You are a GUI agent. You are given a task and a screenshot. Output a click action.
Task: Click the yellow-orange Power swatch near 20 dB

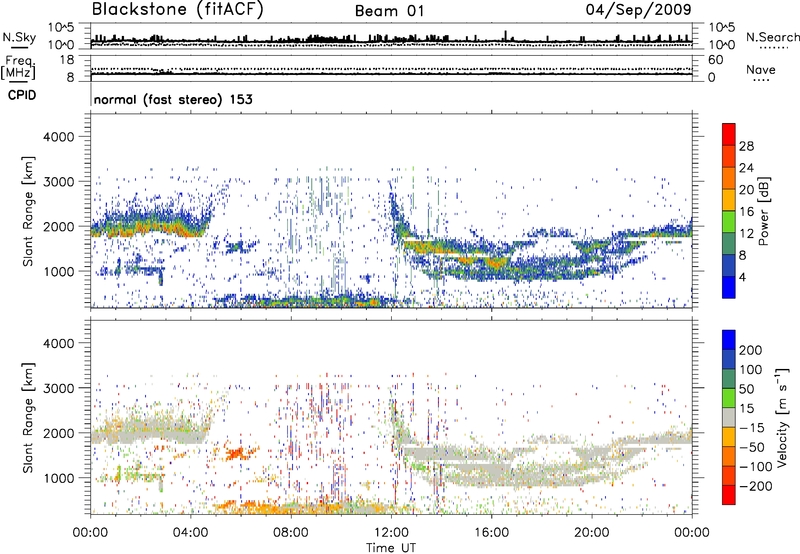[729, 199]
